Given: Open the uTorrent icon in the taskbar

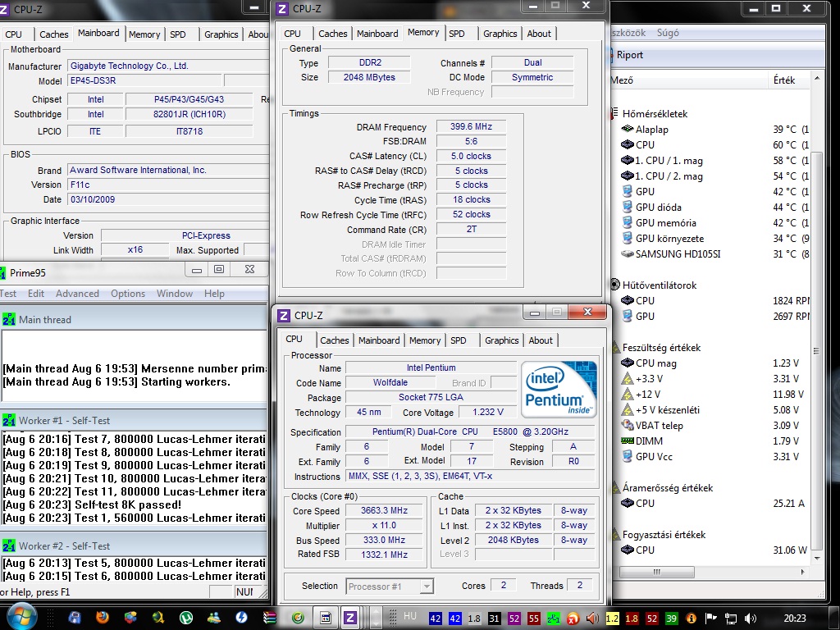Looking at the screenshot, I should (186, 617).
